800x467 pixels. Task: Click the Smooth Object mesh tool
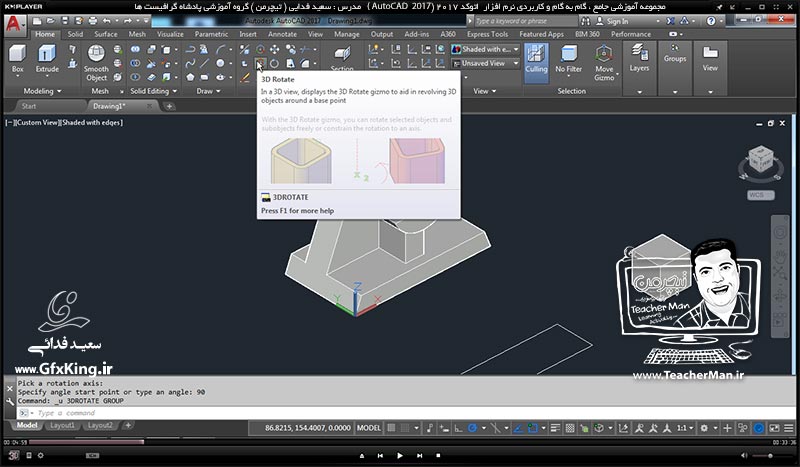tap(96, 63)
